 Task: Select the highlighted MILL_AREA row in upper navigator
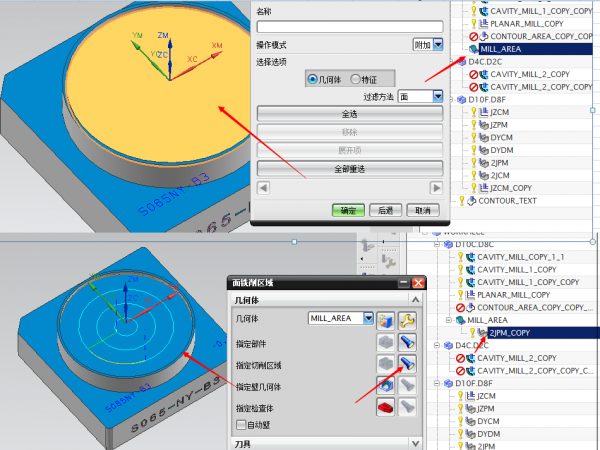[536, 49]
